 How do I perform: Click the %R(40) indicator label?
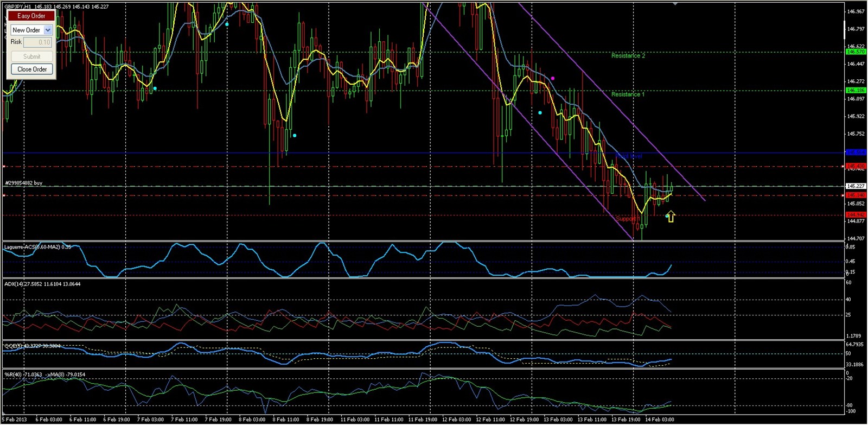coord(45,375)
